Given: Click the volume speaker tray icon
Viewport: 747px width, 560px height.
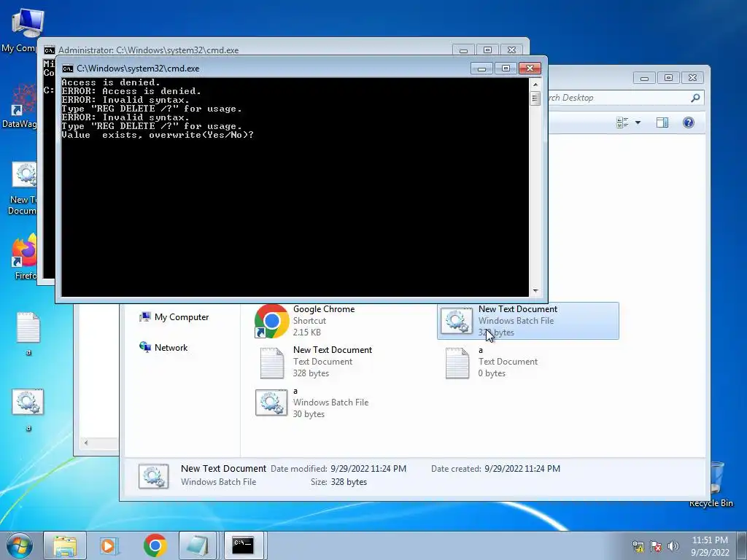Looking at the screenshot, I should click(x=673, y=546).
